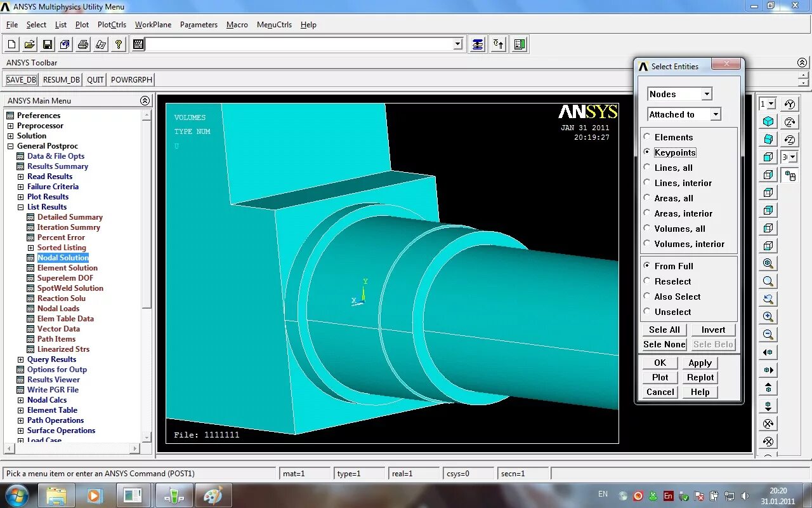Click the Zoom In plus magnifier icon
Viewport: 812px width, 508px height.
pyautogui.click(x=768, y=317)
